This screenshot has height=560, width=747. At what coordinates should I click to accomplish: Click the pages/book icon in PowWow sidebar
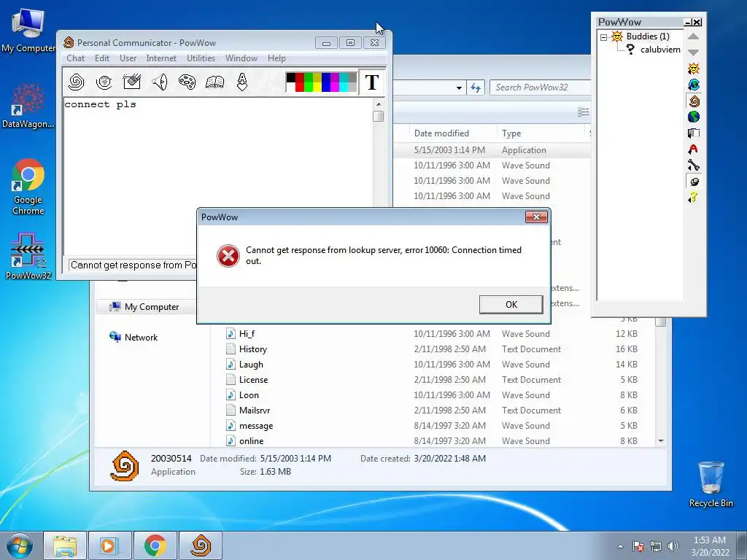694,133
